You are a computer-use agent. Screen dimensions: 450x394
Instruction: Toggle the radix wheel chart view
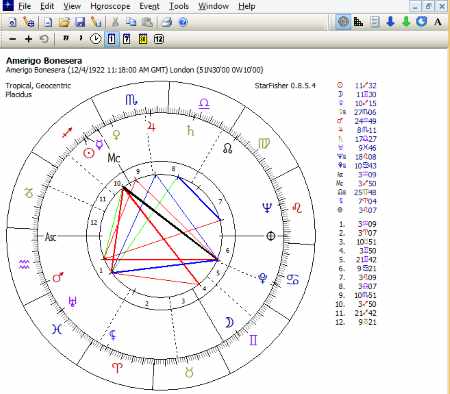(x=343, y=22)
